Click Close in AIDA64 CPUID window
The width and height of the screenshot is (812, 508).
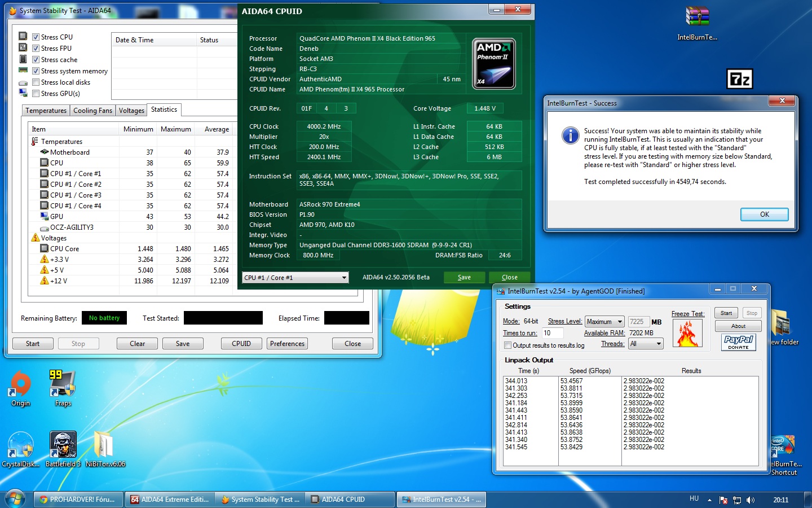click(509, 277)
